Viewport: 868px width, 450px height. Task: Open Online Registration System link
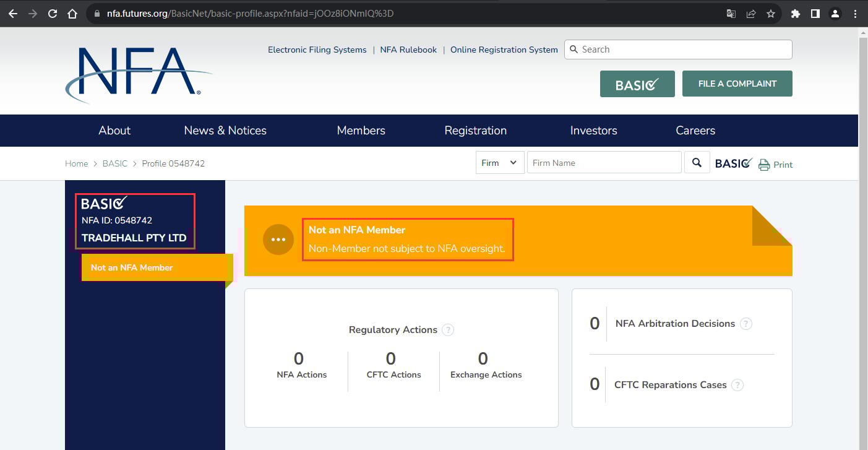[x=504, y=50]
